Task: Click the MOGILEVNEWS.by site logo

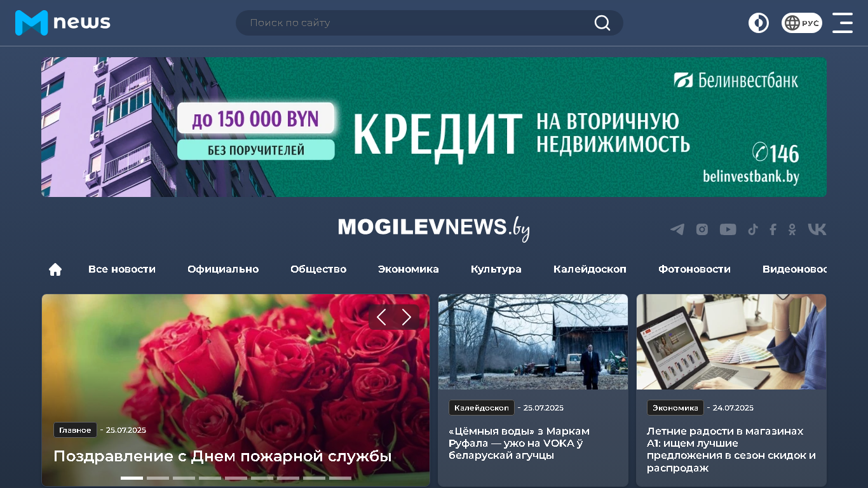Action: tap(434, 229)
